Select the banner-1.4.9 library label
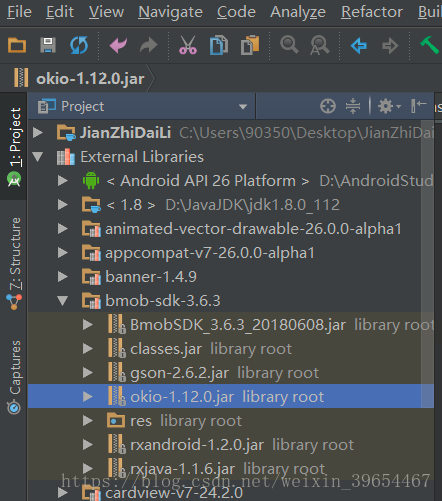The height and width of the screenshot is (501, 442). (151, 277)
